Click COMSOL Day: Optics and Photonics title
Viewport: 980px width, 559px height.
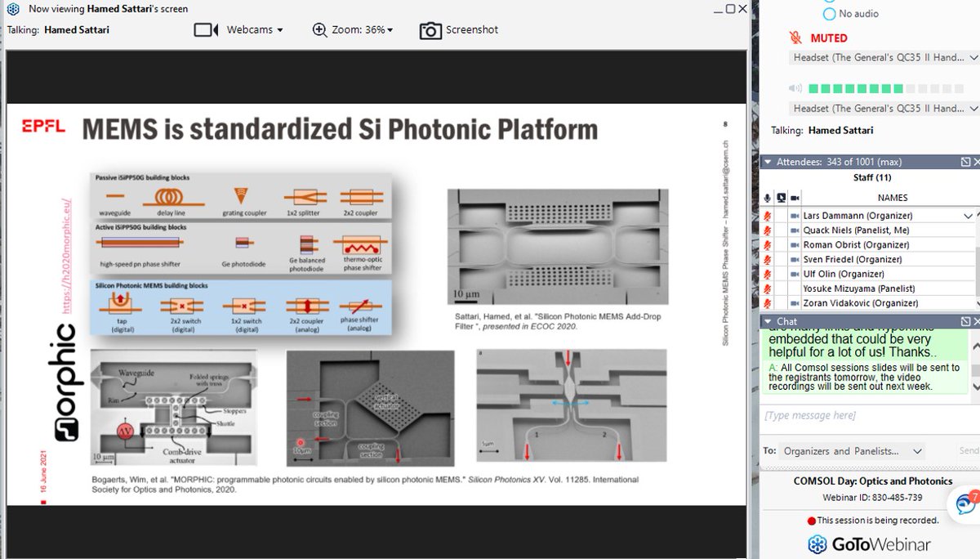pos(873,481)
